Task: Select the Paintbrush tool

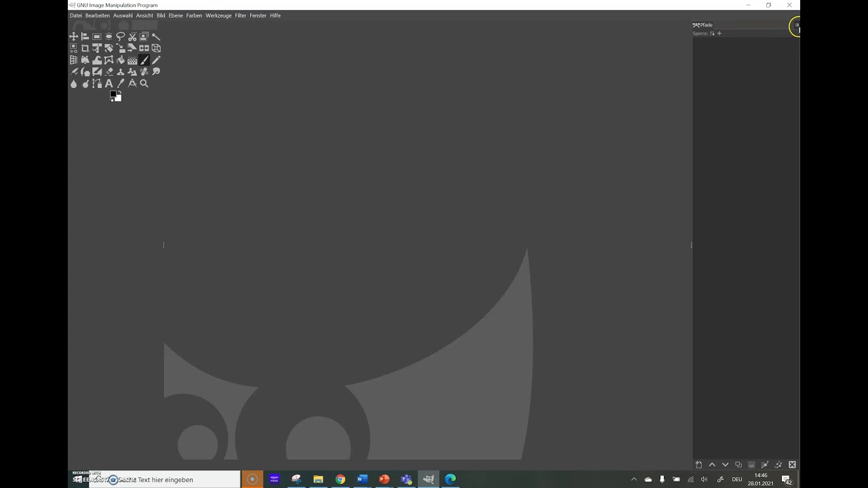Action: (144, 60)
